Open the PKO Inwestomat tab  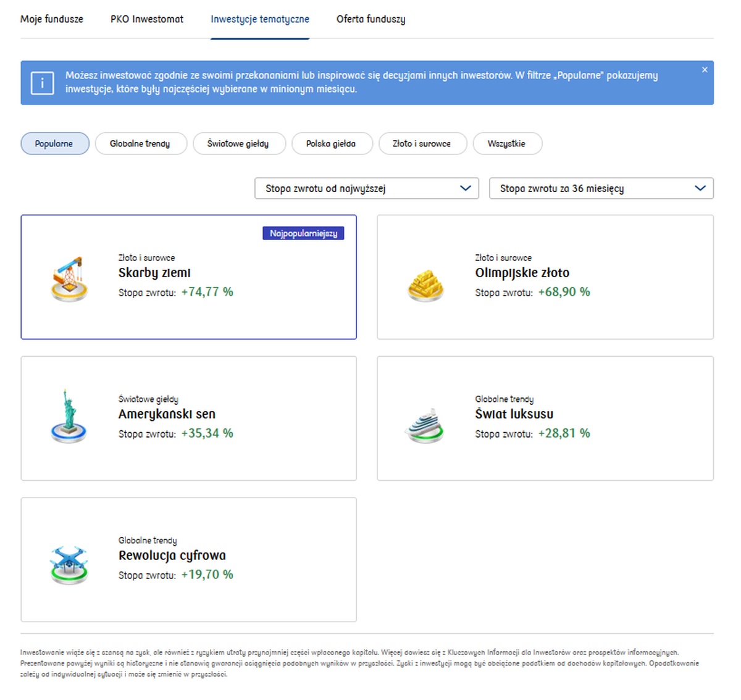(x=147, y=19)
